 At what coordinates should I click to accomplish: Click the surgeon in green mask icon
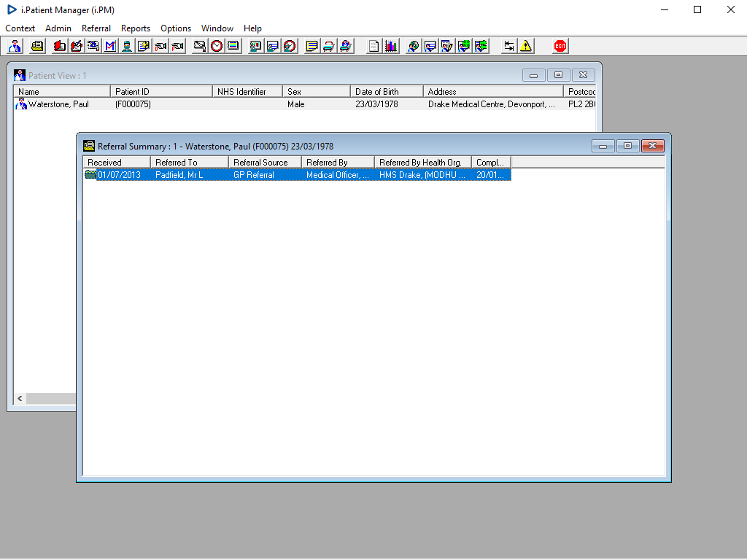tap(127, 46)
